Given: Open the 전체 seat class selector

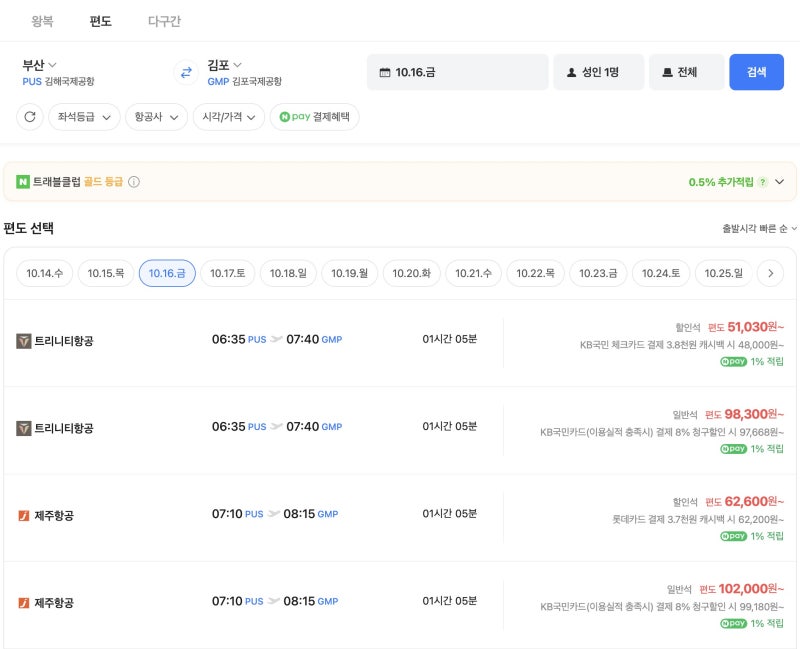Looking at the screenshot, I should [x=686, y=72].
